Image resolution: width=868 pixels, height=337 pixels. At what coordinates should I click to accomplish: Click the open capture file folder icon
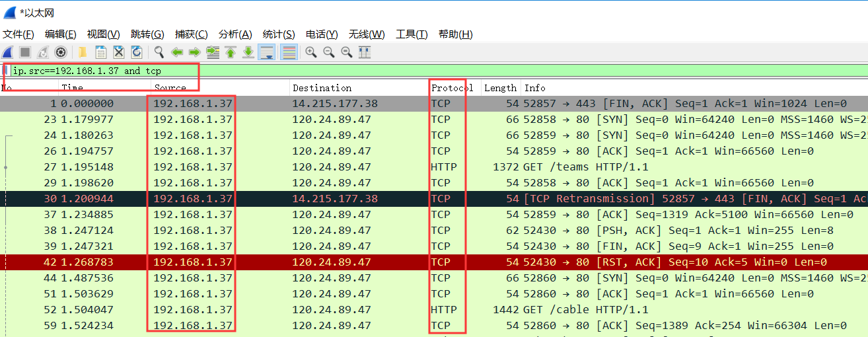(x=83, y=52)
